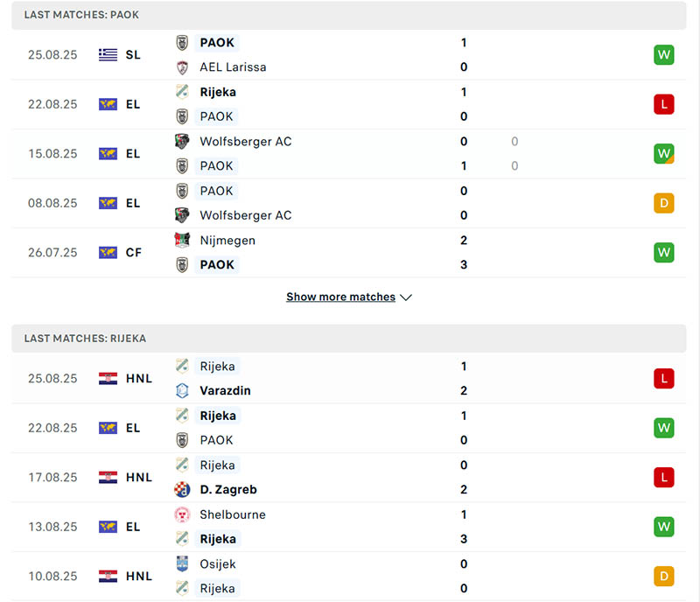Select the Varazdin team name
This screenshot has height=602, width=700.
225,391
